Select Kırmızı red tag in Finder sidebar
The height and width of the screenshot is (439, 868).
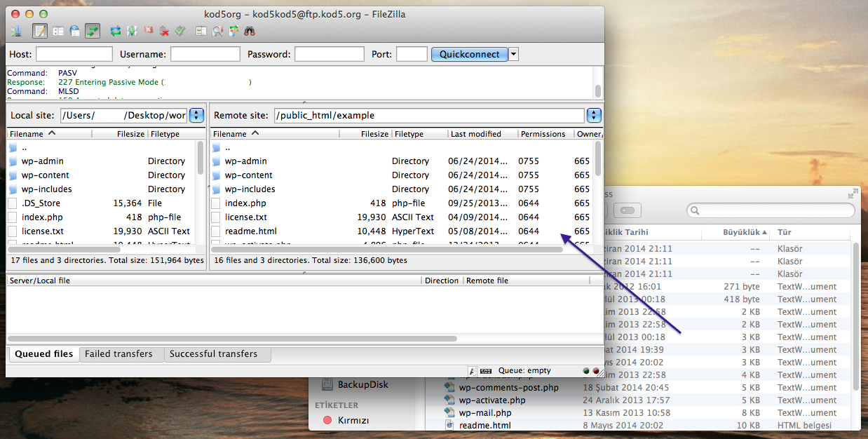(354, 420)
